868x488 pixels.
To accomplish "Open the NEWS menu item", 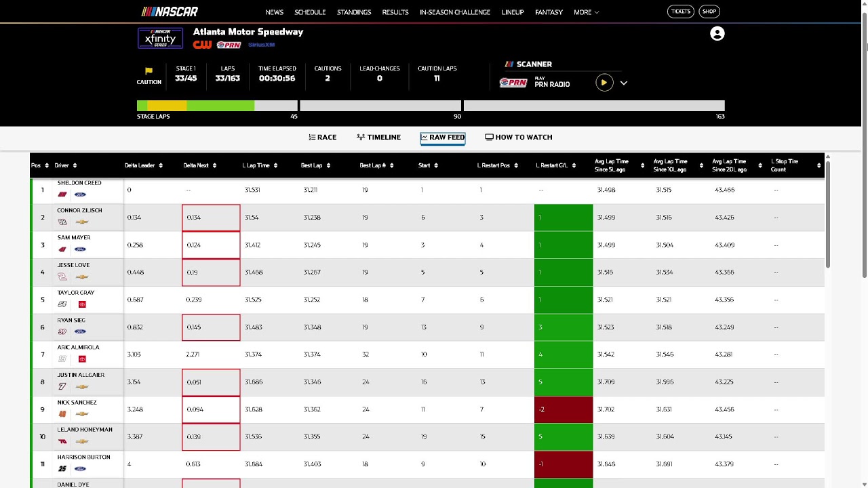I will tap(275, 12).
